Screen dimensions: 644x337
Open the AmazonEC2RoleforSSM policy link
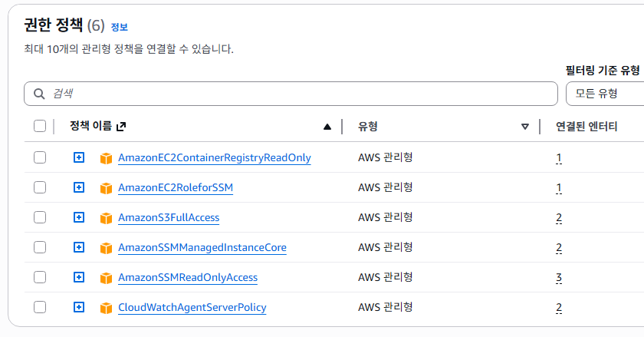pos(176,187)
